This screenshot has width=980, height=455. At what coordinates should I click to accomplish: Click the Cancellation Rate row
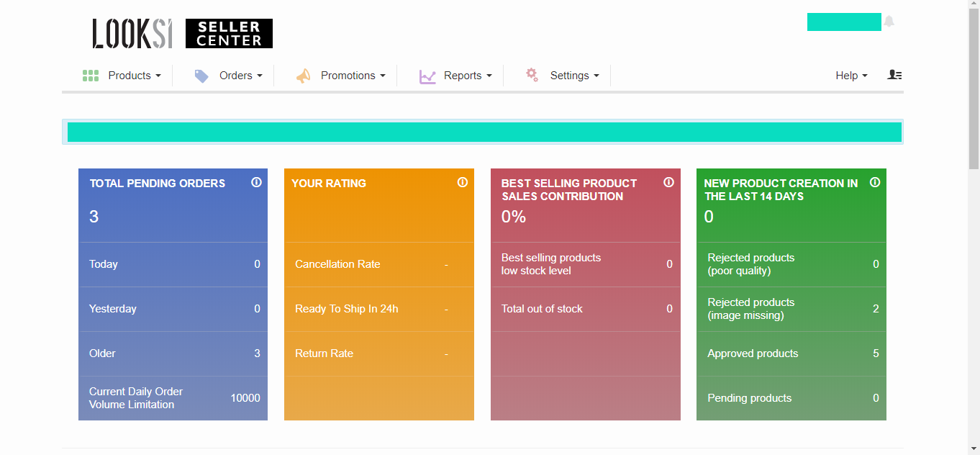click(x=379, y=264)
